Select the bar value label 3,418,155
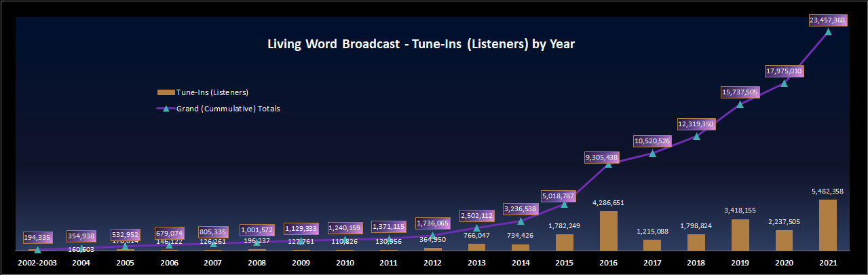 (x=740, y=211)
